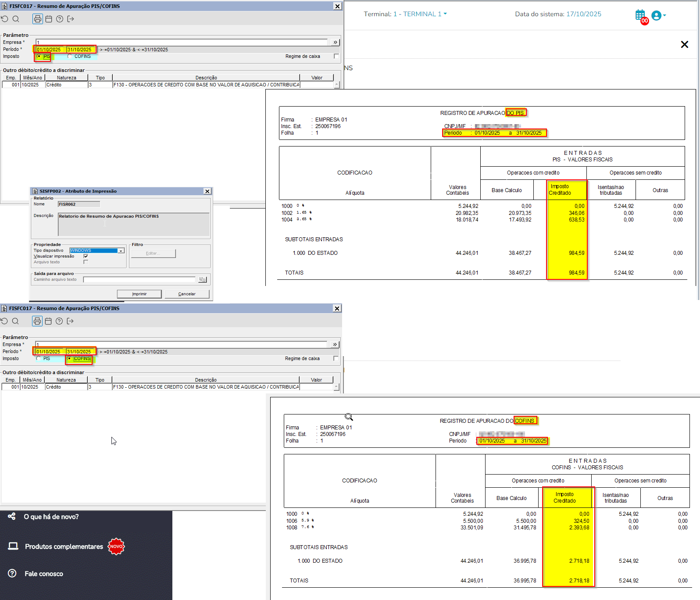Click the printer icon in the COFINS-selected FISFC017 toolbar
This screenshot has width=700, height=600.
pos(37,321)
